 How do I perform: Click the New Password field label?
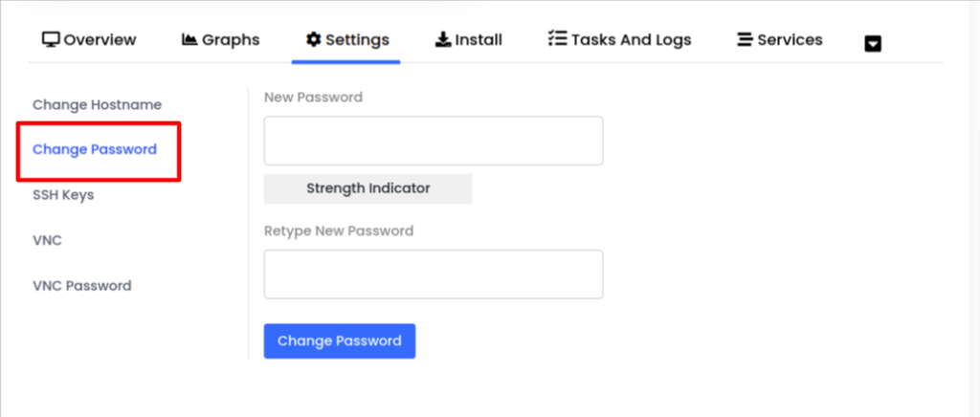pyautogui.click(x=313, y=97)
